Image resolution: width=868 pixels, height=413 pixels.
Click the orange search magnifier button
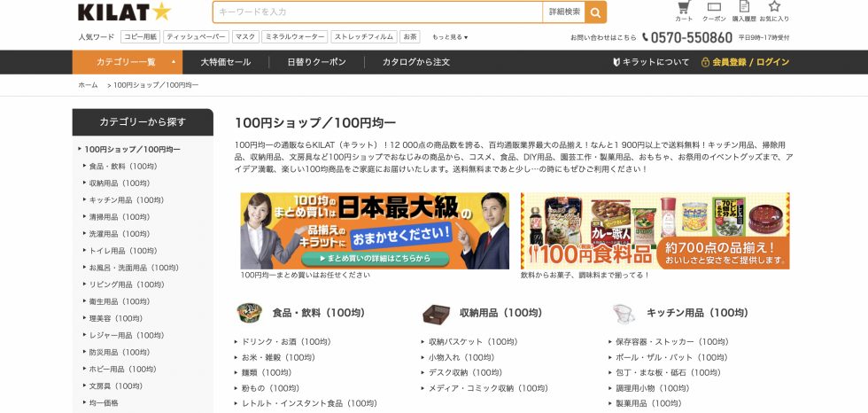(596, 12)
